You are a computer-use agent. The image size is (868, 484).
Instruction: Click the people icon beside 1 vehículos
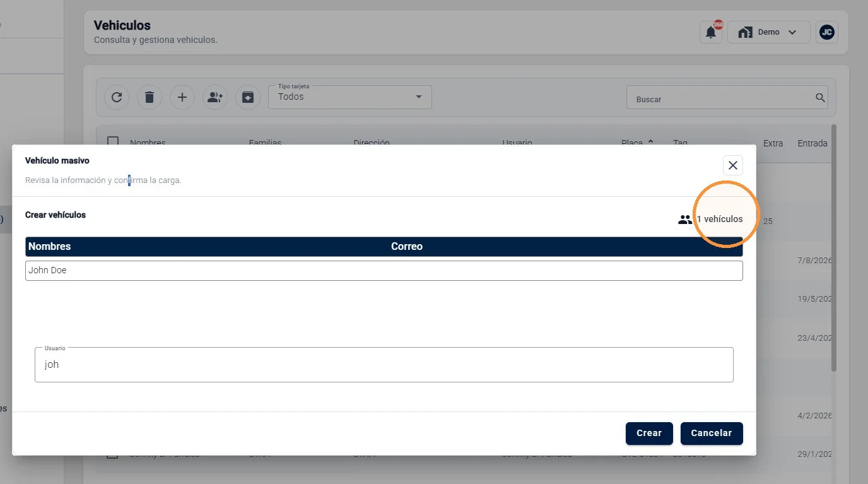pyautogui.click(x=685, y=220)
